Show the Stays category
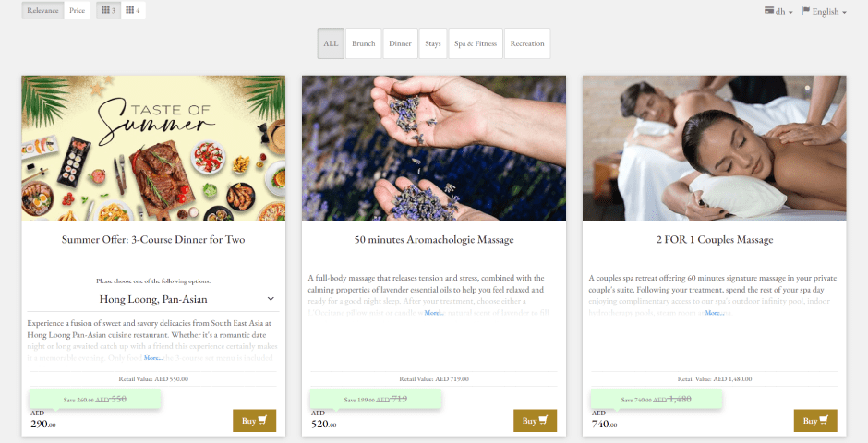This screenshot has width=868, height=443. (x=433, y=43)
